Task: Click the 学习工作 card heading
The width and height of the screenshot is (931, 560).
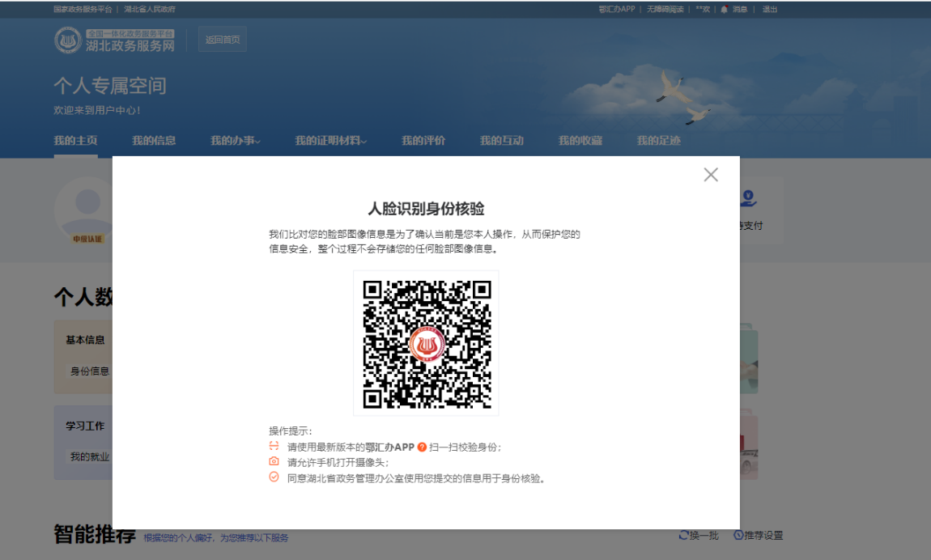Action: (85, 426)
